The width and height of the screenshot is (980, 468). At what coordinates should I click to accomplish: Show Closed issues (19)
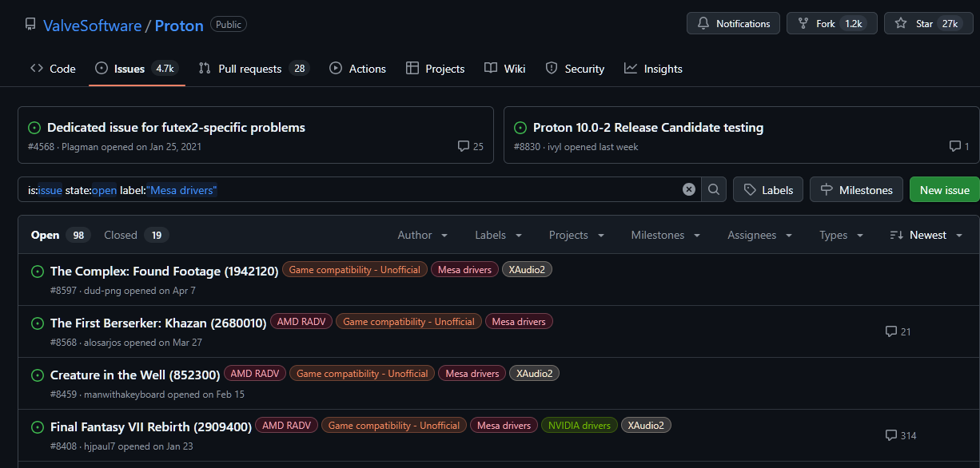[x=136, y=235]
